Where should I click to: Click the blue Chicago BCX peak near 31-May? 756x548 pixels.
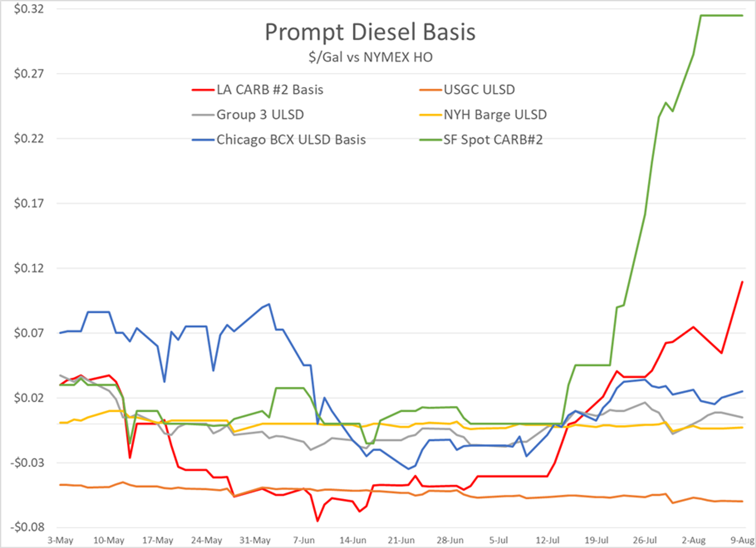coord(269,304)
